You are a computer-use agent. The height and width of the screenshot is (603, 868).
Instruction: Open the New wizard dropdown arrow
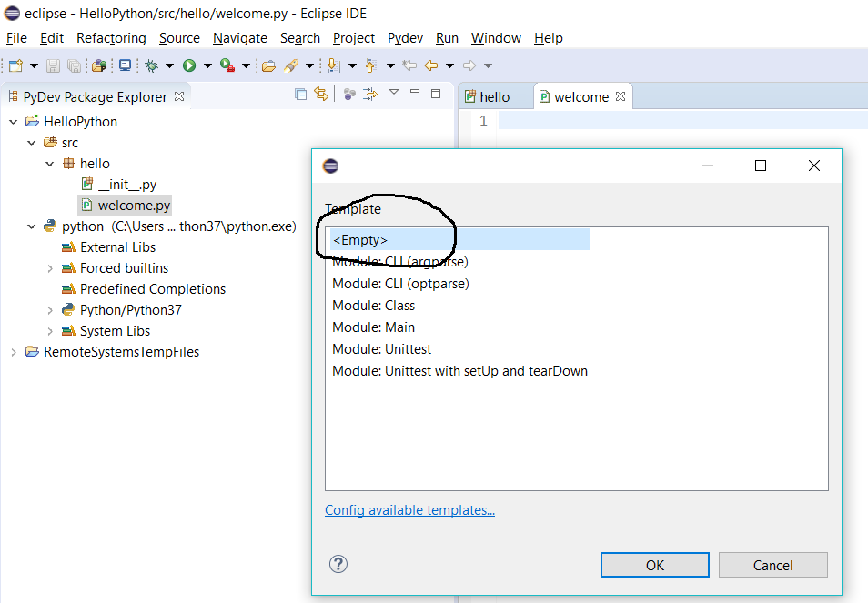point(34,65)
